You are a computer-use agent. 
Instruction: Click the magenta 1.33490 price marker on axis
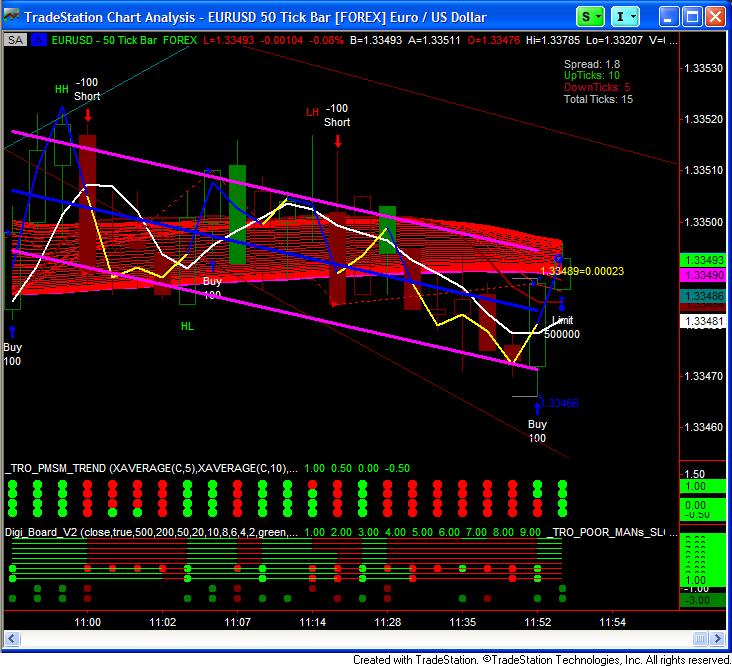coord(702,275)
